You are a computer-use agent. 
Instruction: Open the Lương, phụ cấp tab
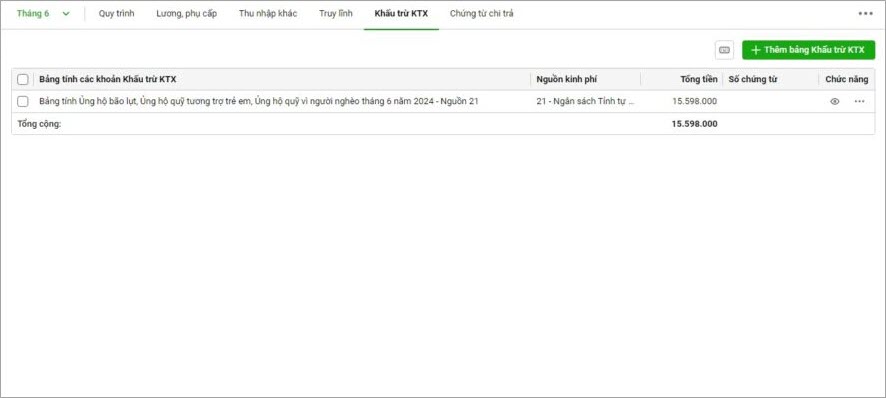point(186,14)
